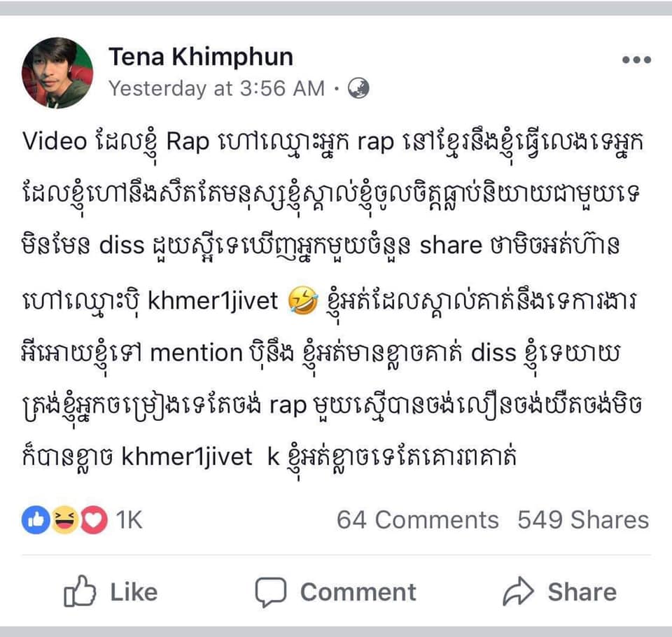The image size is (672, 637).
Task: Click the Comment text label
Action: pyautogui.click(x=358, y=592)
